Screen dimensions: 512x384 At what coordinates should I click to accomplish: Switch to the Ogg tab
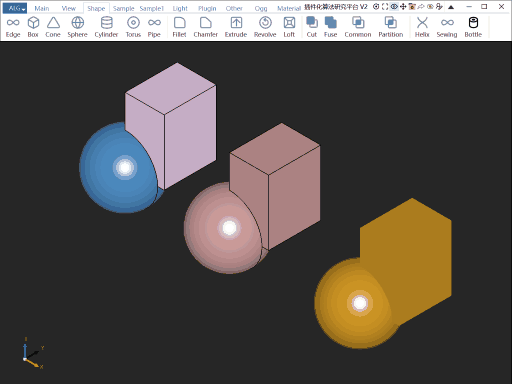coord(261,9)
